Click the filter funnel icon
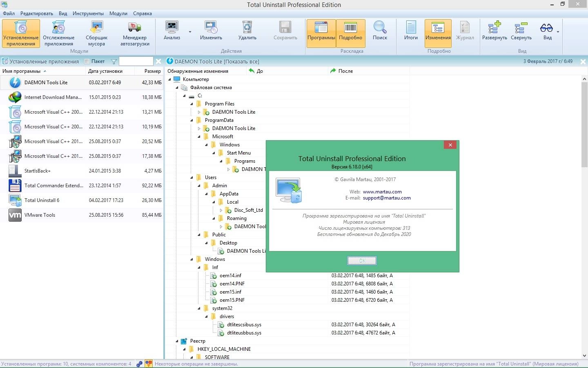The width and height of the screenshot is (588, 368). [x=114, y=62]
